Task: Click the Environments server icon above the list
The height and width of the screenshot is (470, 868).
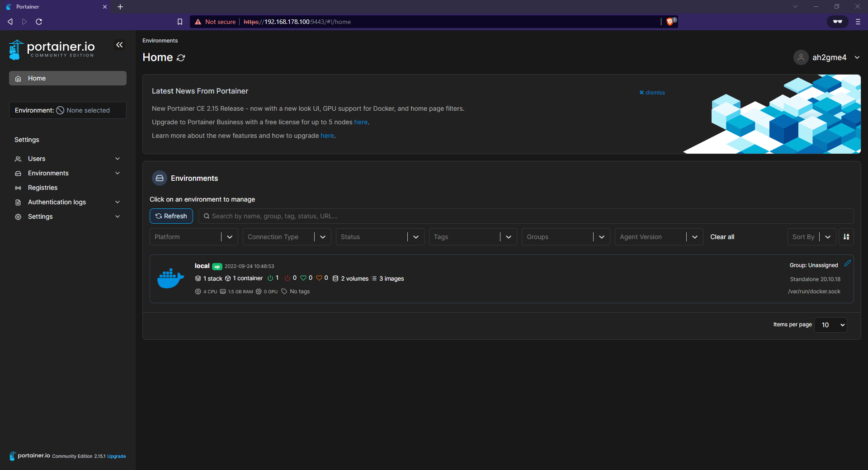Action: 159,178
